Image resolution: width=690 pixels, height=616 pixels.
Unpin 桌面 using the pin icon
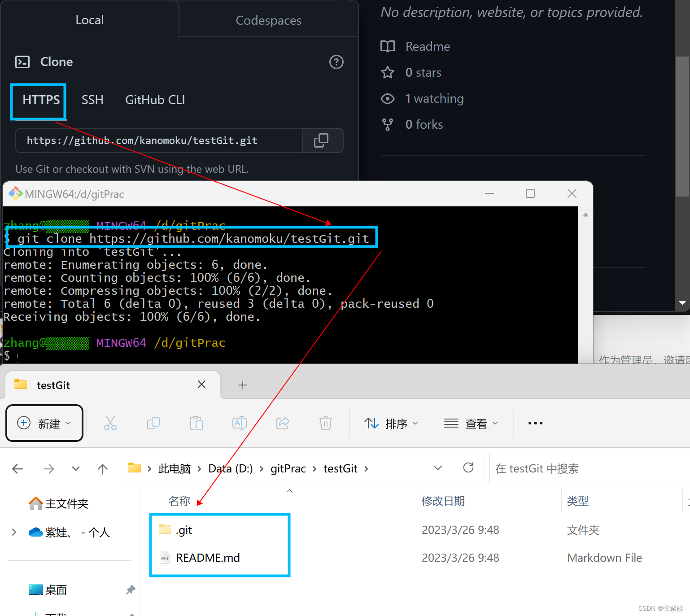131,590
